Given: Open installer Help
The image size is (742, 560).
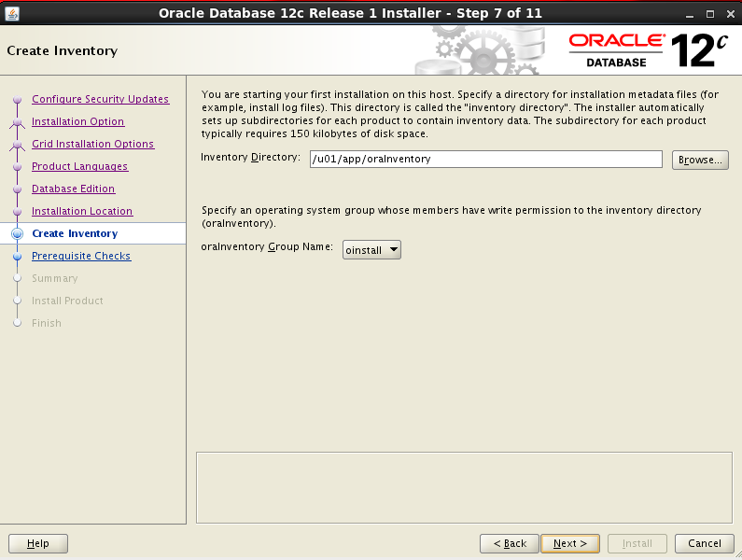Looking at the screenshot, I should (38, 543).
